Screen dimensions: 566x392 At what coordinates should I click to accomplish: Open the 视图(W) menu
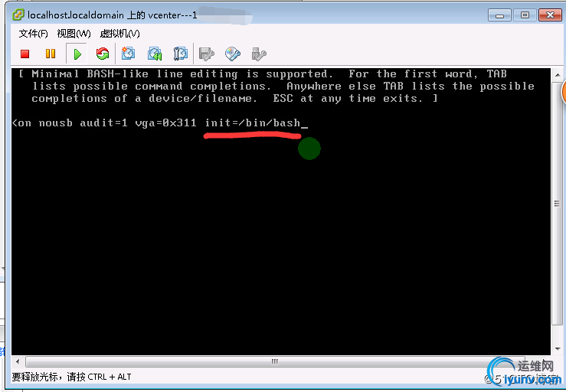point(74,34)
